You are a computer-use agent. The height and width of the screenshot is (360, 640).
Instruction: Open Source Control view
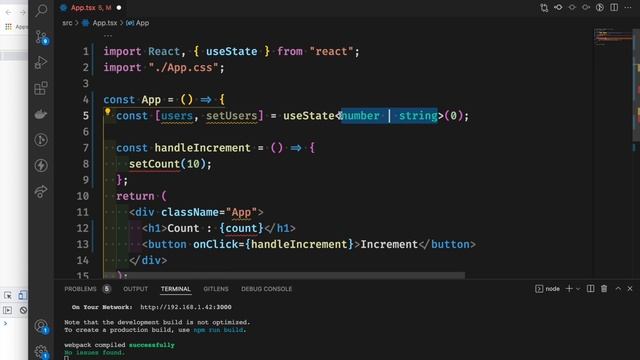[x=41, y=37]
